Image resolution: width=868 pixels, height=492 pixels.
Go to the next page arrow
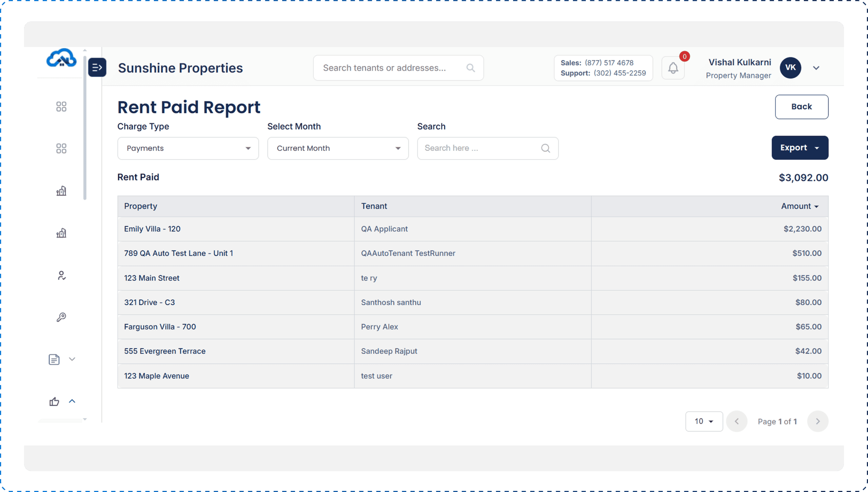tap(817, 421)
